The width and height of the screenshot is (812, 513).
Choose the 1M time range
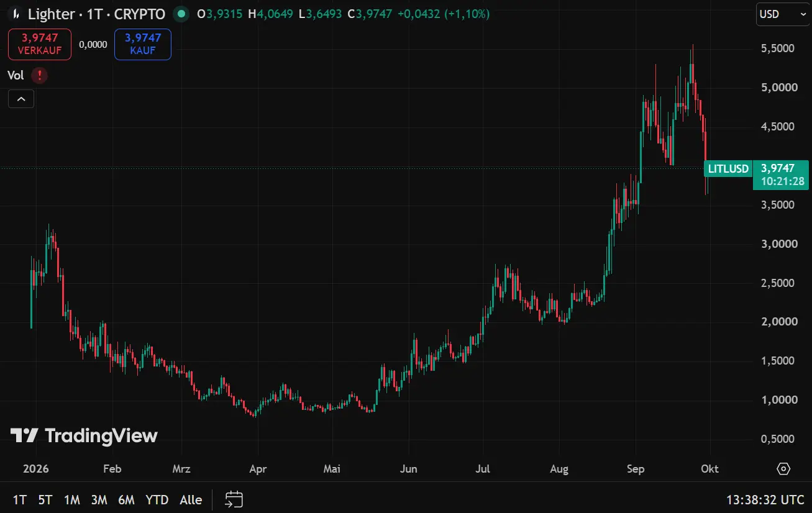(72, 499)
